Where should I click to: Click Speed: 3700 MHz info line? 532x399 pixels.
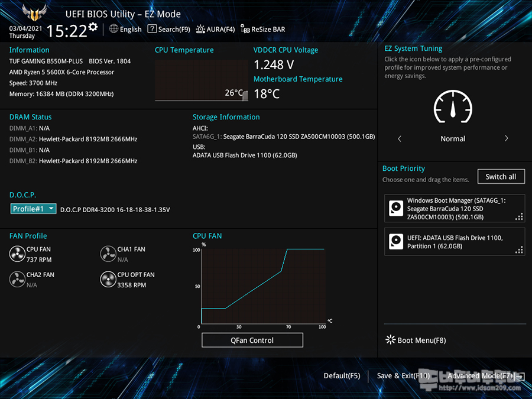coord(33,83)
